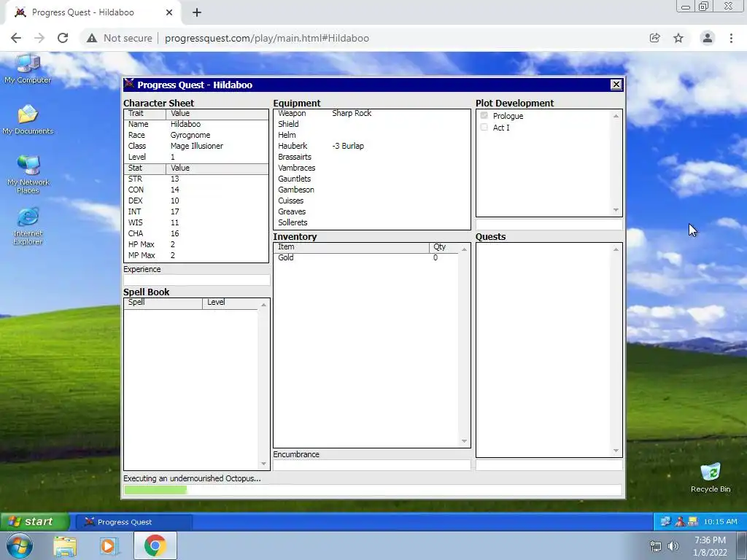This screenshot has width=747, height=560.
Task: Click Inventory Qty column header
Action: point(444,247)
